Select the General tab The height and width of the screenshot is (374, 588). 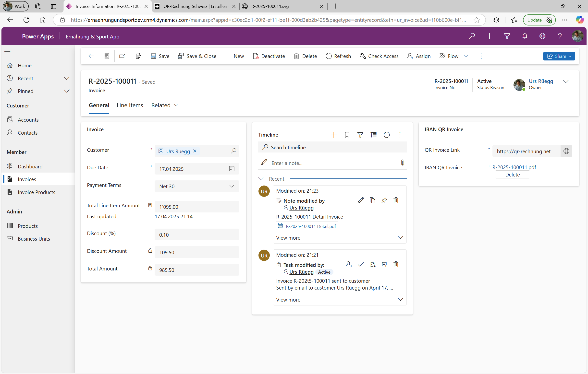[x=99, y=105]
